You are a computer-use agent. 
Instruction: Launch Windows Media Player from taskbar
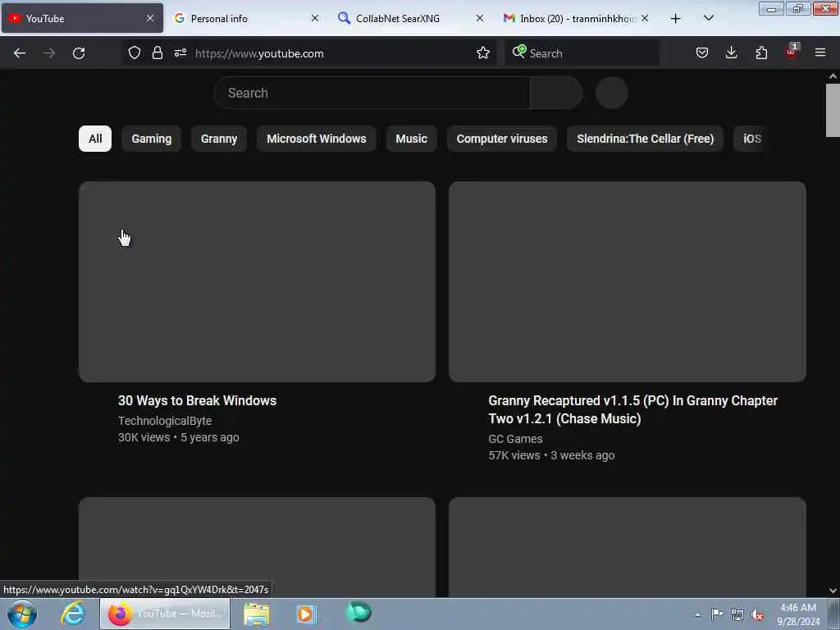tap(306, 614)
